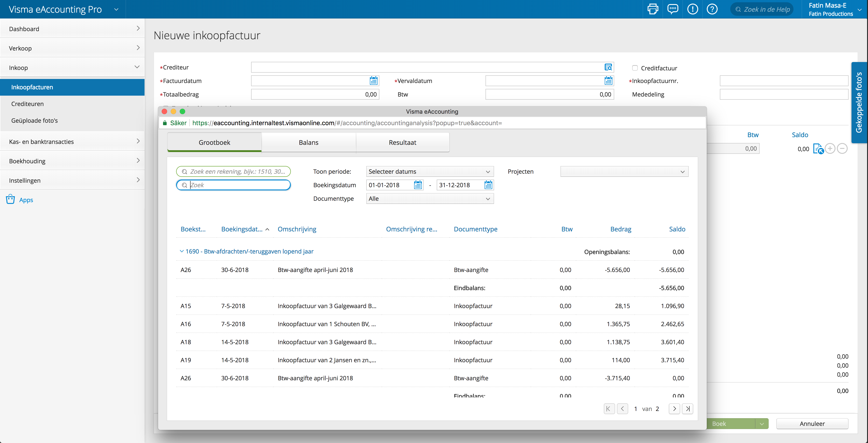Go to next page of results

pyautogui.click(x=674, y=409)
